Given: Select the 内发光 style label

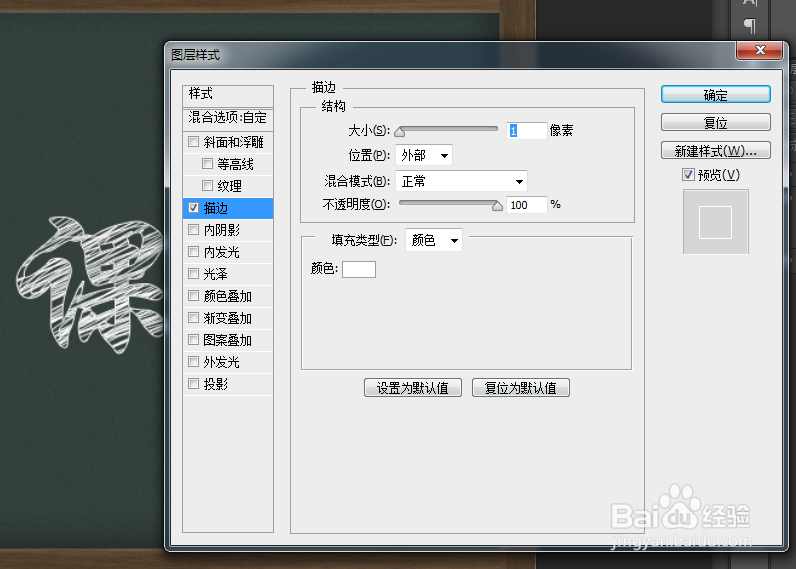Looking at the screenshot, I should [221, 252].
